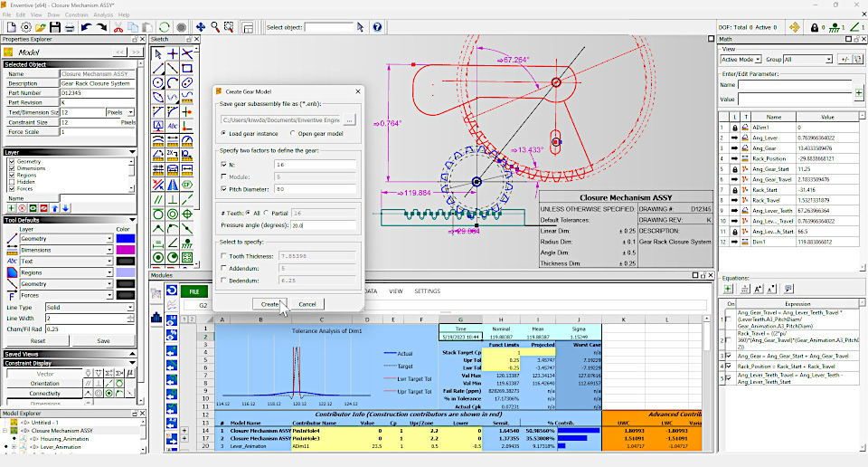Select the arrow pointer tool in Sketch panel

158,53
